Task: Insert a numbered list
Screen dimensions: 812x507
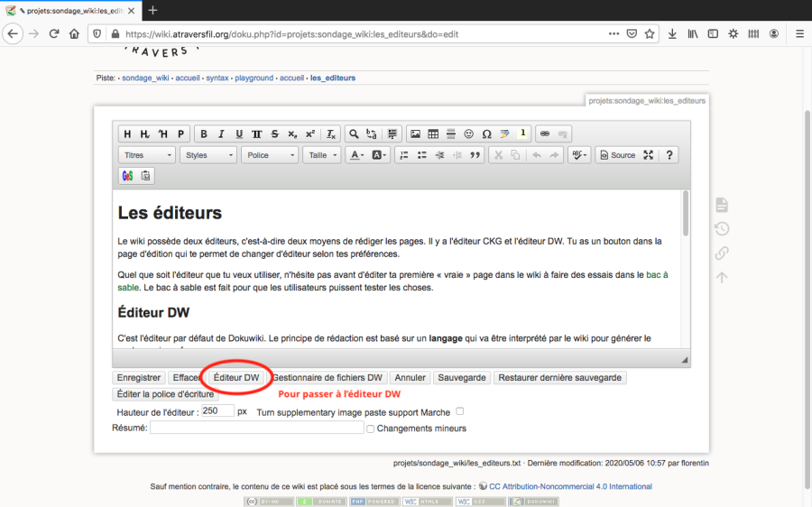Action: click(404, 155)
